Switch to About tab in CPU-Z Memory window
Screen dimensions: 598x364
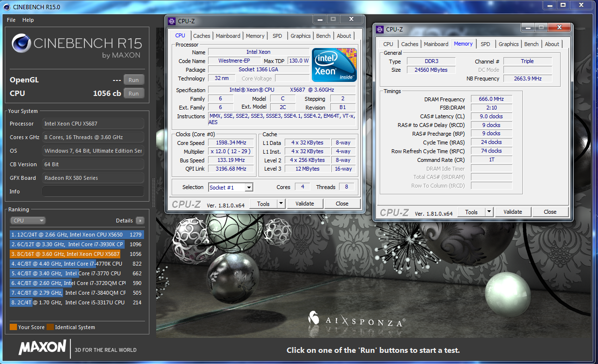point(552,44)
